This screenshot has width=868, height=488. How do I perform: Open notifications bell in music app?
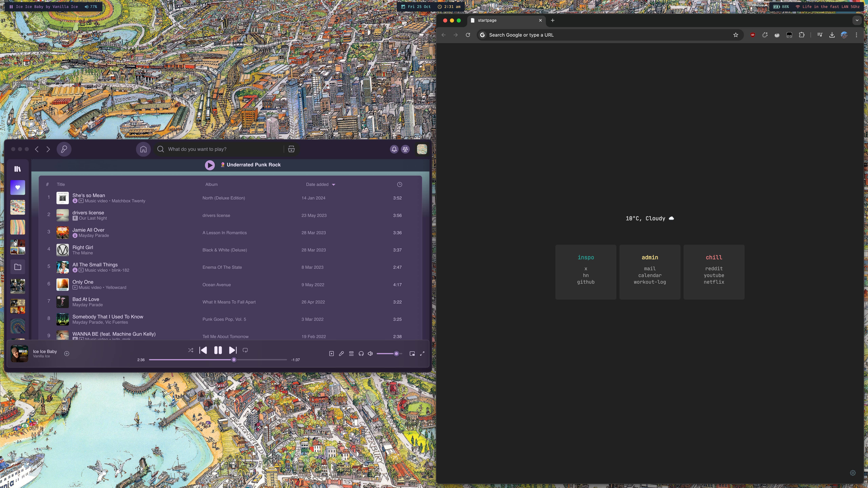[x=394, y=149]
